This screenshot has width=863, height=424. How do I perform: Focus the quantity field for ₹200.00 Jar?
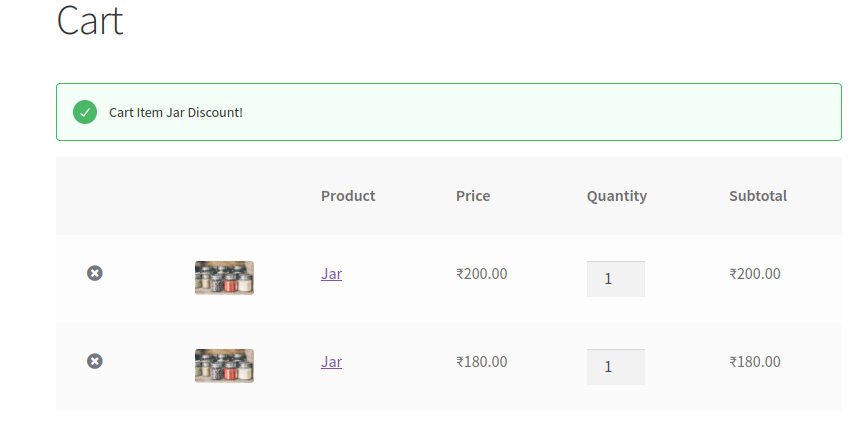coord(615,279)
